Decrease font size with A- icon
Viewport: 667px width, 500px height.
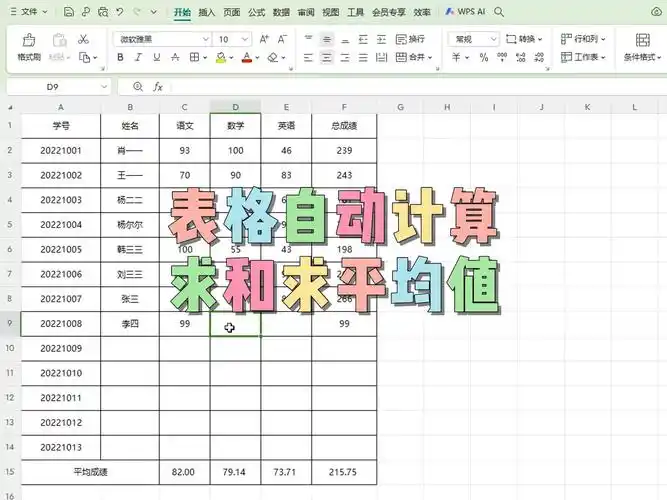pyautogui.click(x=282, y=39)
